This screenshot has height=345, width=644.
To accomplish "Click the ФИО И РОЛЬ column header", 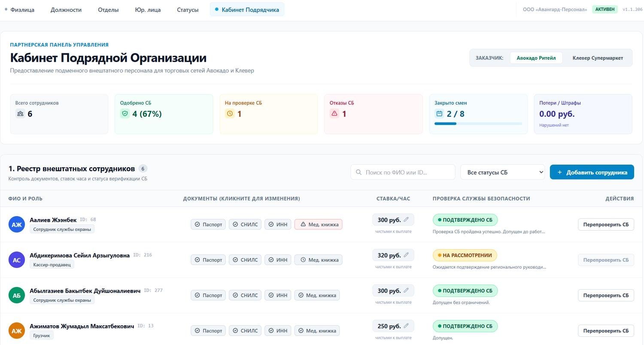I will pos(25,198).
